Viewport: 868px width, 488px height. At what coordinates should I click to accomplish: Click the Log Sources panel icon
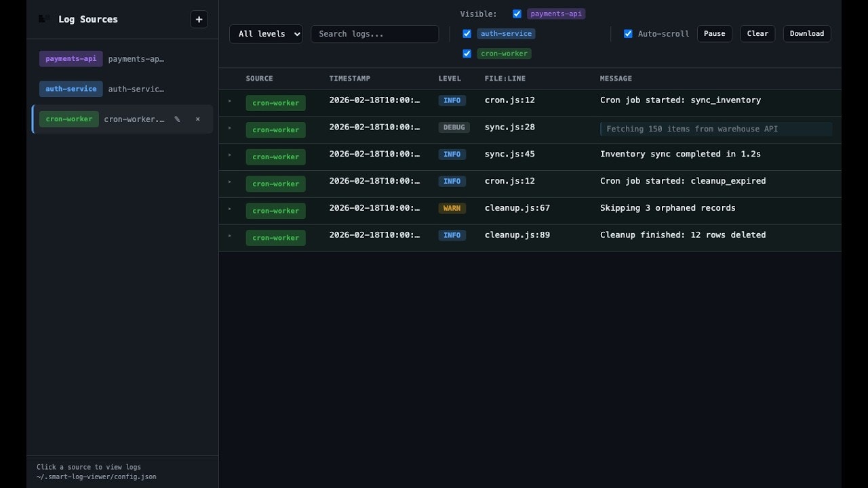click(x=42, y=19)
